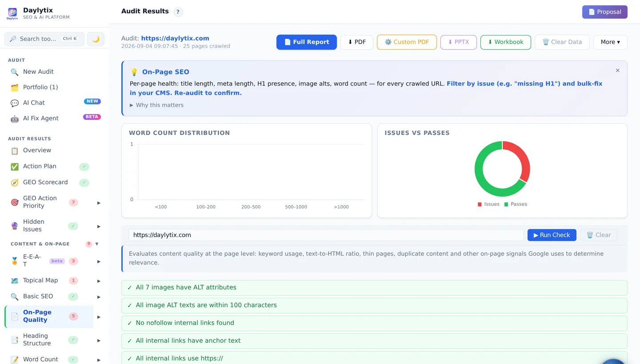This screenshot has height=364, width=640.
Task: Click the BETA badge beside AI Fix Agent
Action: pyautogui.click(x=92, y=117)
